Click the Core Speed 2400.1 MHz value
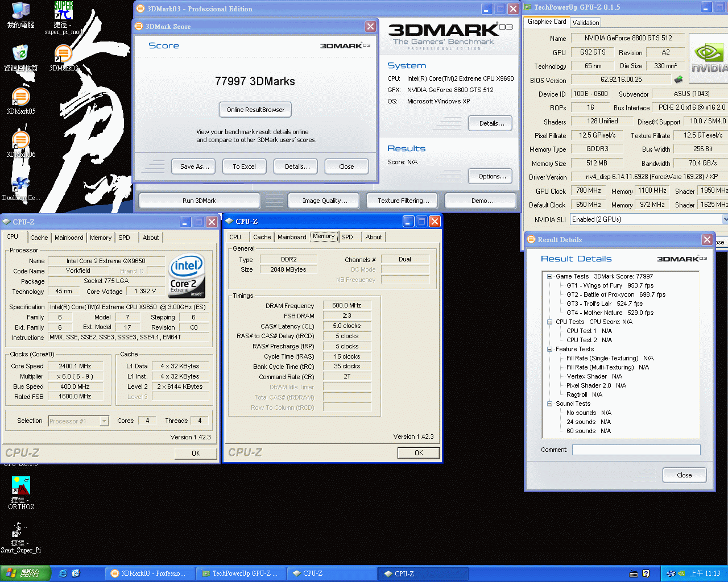The height and width of the screenshot is (582, 728). pos(75,366)
